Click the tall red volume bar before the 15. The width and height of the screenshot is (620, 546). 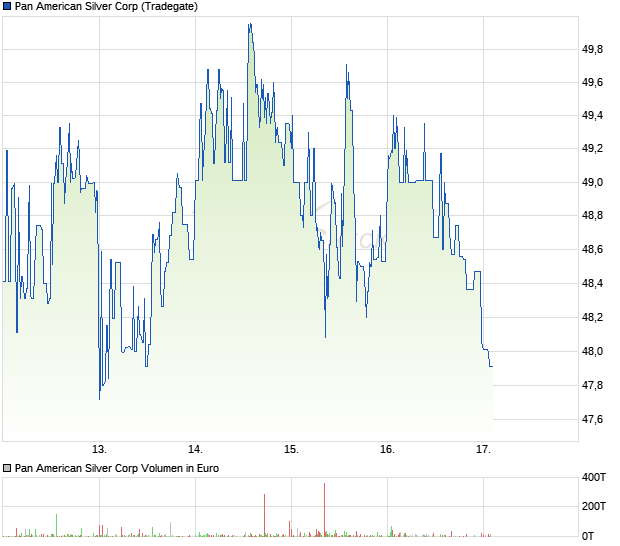pos(265,515)
